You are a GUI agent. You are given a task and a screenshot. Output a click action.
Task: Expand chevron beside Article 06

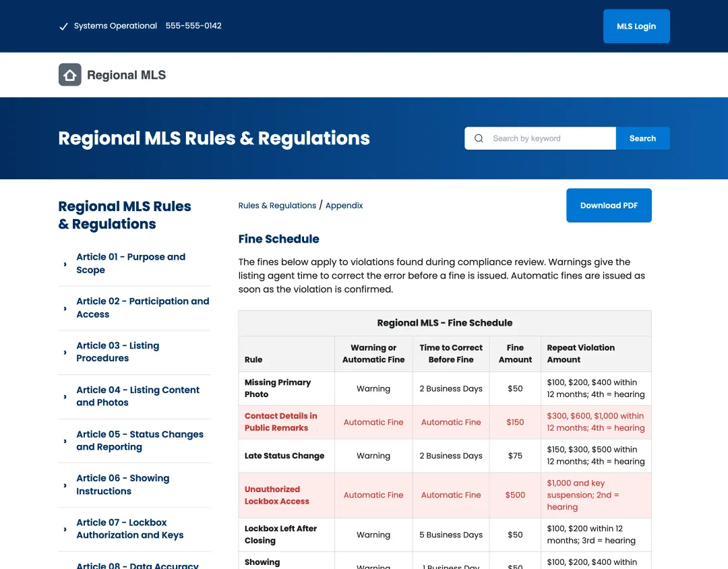65,485
